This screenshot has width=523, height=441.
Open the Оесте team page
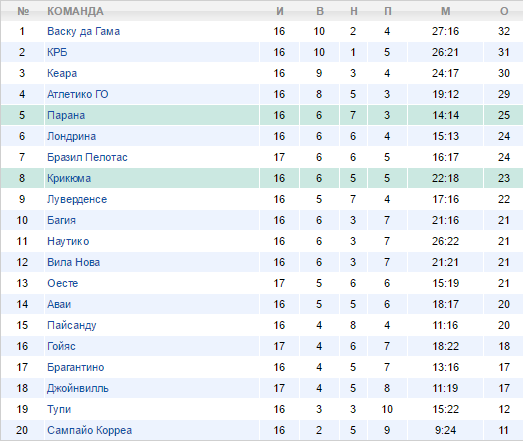click(62, 284)
